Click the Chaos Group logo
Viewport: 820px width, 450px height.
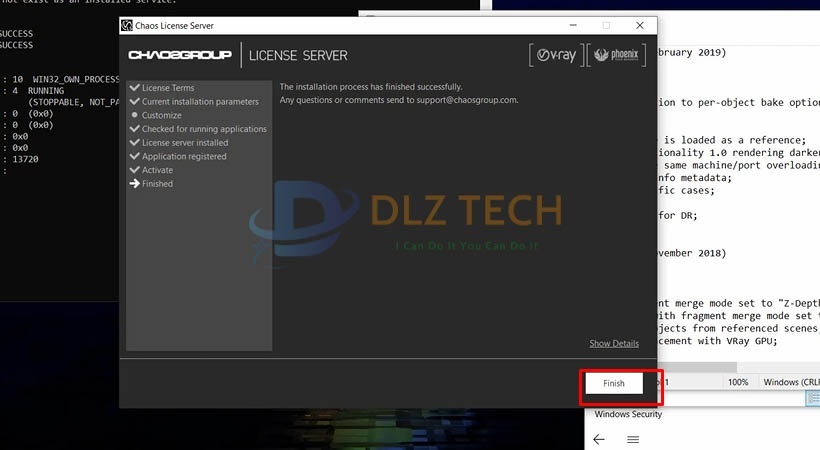(x=180, y=55)
